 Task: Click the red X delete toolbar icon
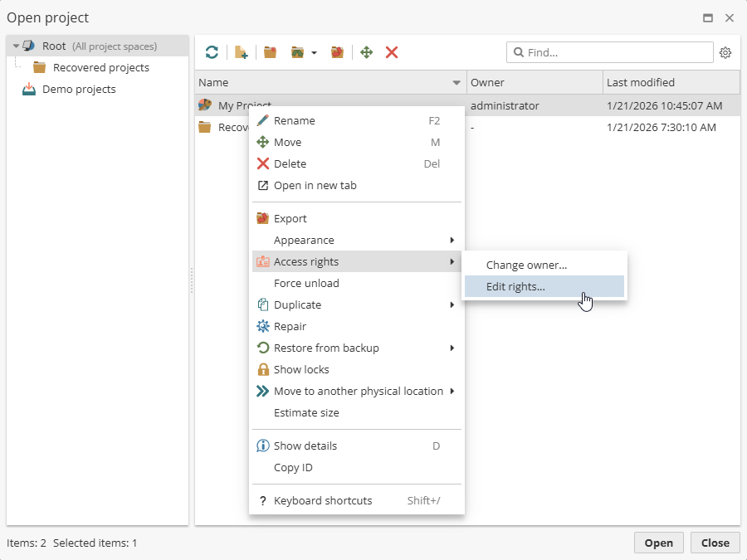[392, 52]
